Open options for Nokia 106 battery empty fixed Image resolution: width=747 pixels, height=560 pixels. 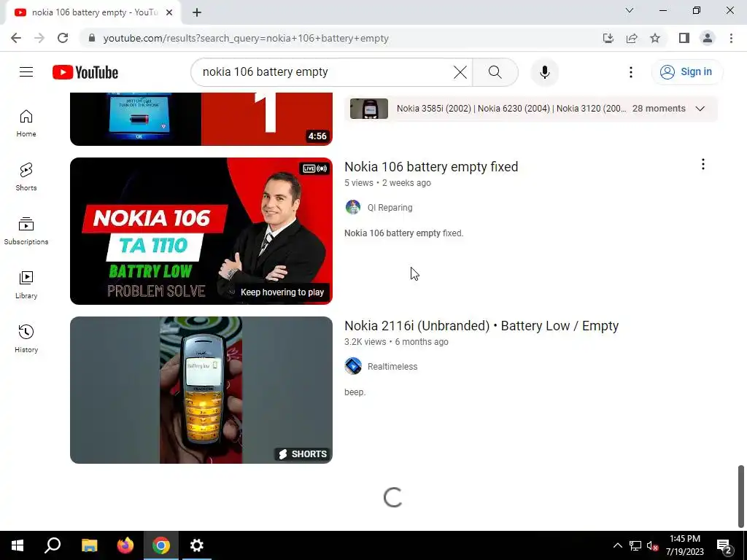pyautogui.click(x=703, y=164)
